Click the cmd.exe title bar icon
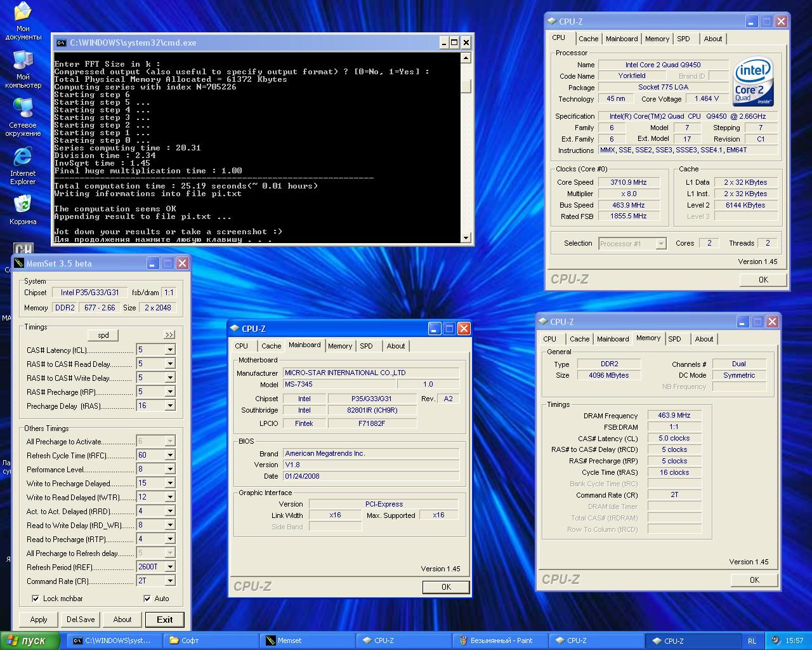Image resolution: width=812 pixels, height=650 pixels. coord(61,43)
